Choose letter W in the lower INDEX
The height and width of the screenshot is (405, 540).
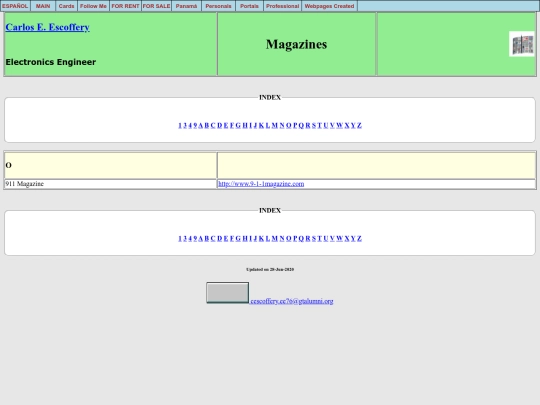[x=340, y=238]
